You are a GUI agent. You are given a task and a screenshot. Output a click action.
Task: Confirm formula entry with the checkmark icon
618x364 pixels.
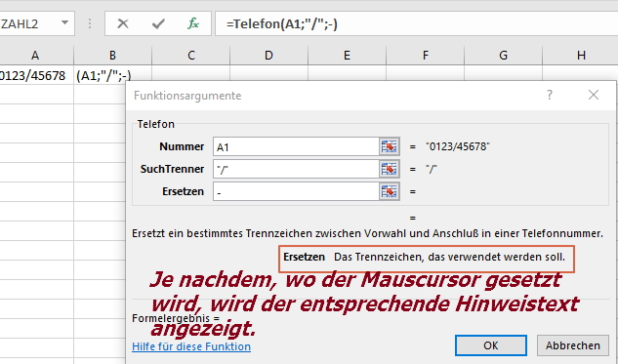[158, 24]
